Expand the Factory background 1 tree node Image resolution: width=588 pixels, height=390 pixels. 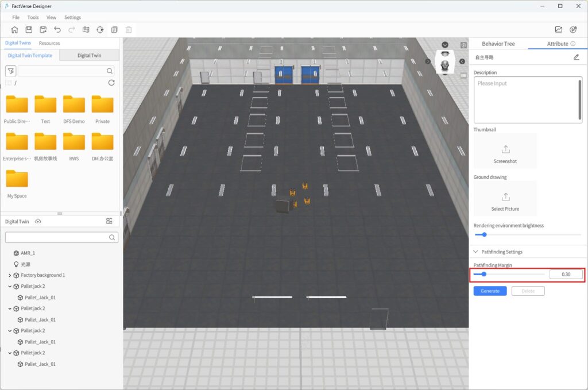click(x=10, y=276)
